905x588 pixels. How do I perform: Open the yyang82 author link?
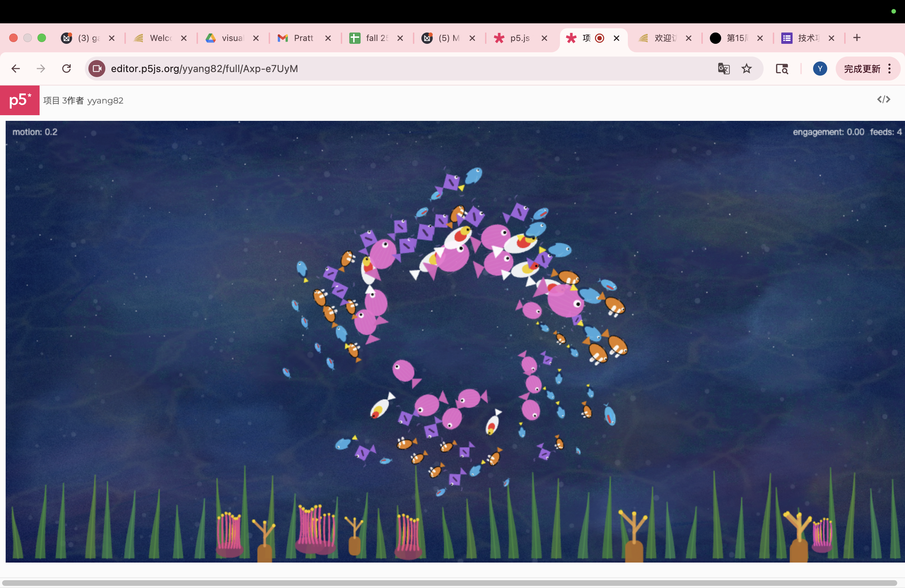point(105,101)
